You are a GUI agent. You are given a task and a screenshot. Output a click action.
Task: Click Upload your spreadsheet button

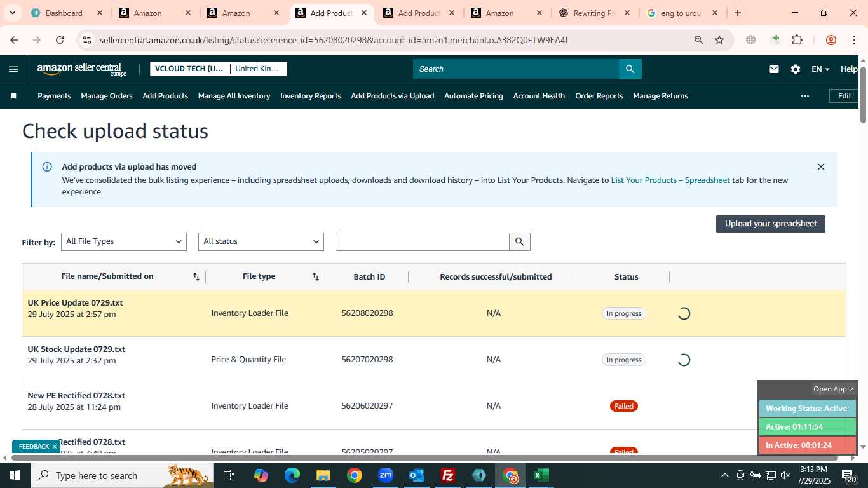771,224
